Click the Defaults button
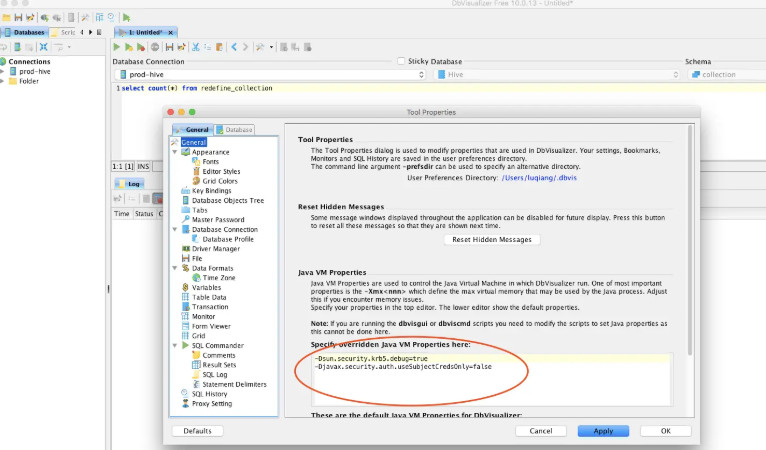Viewport: 766px width, 450px height. tap(197, 431)
